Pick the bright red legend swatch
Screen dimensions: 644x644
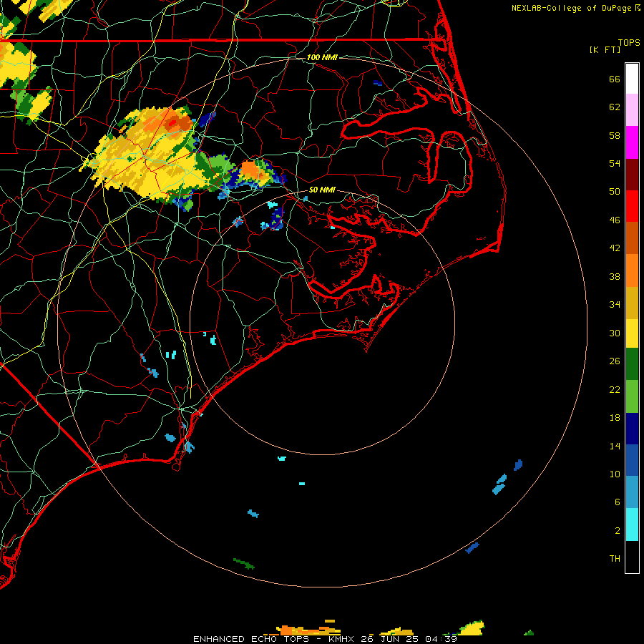632,206
